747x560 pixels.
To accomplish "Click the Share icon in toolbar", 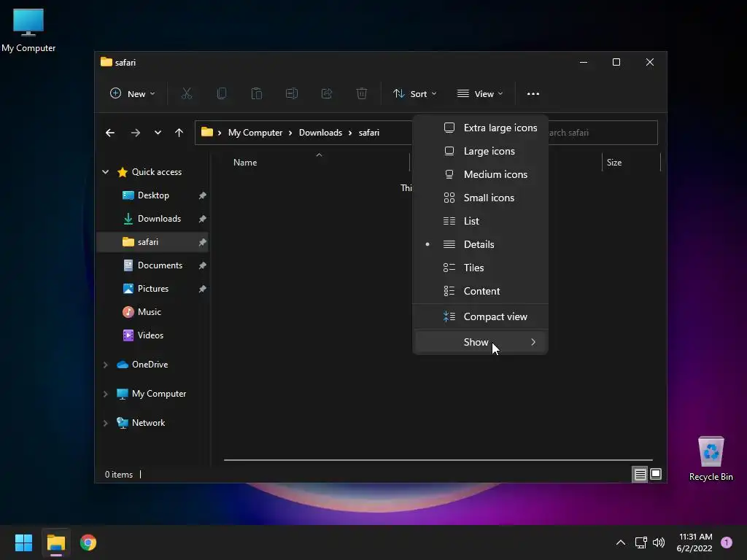I will point(327,94).
